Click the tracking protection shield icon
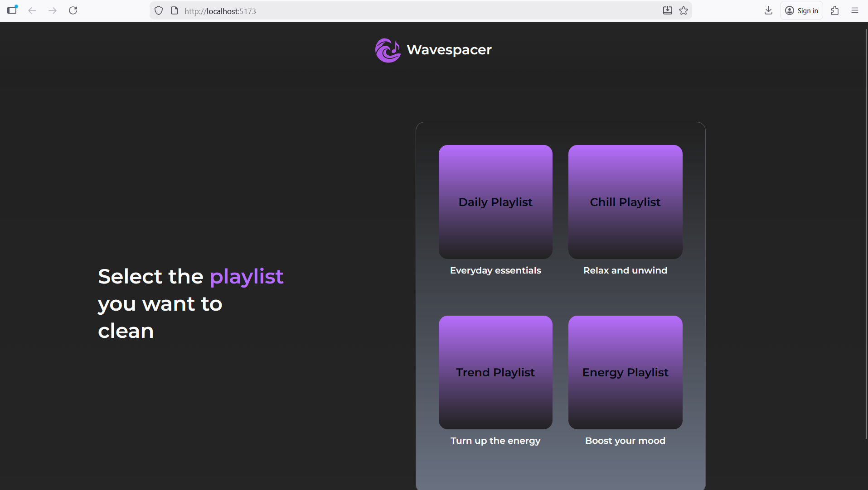Image resolution: width=868 pixels, height=490 pixels. (159, 10)
